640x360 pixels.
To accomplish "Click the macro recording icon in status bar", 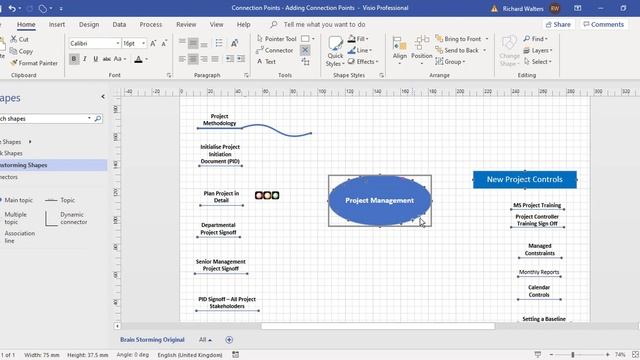I will (236, 355).
